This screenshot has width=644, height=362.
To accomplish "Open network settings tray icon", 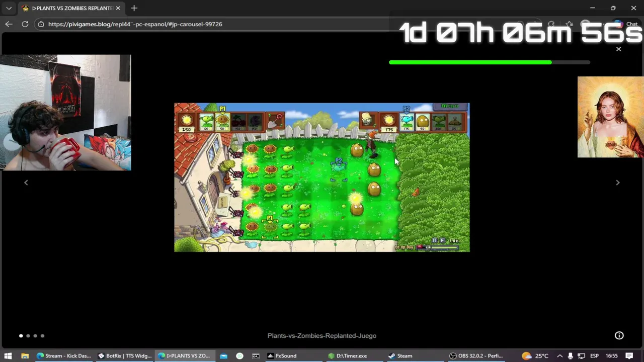I will 581,355.
